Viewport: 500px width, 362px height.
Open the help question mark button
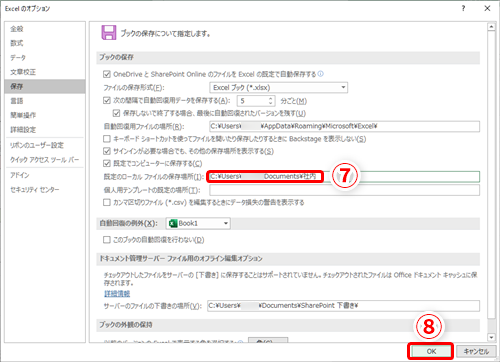pos(463,8)
